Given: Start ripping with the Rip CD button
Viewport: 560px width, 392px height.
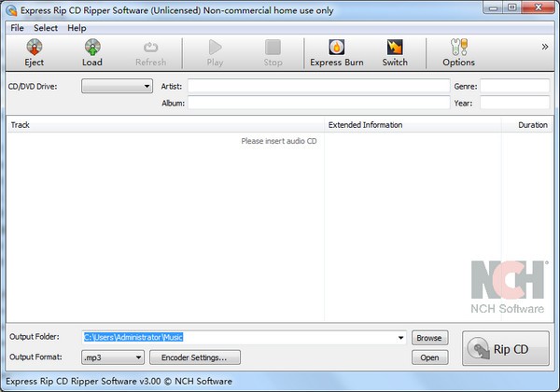Looking at the screenshot, I should tap(505, 349).
